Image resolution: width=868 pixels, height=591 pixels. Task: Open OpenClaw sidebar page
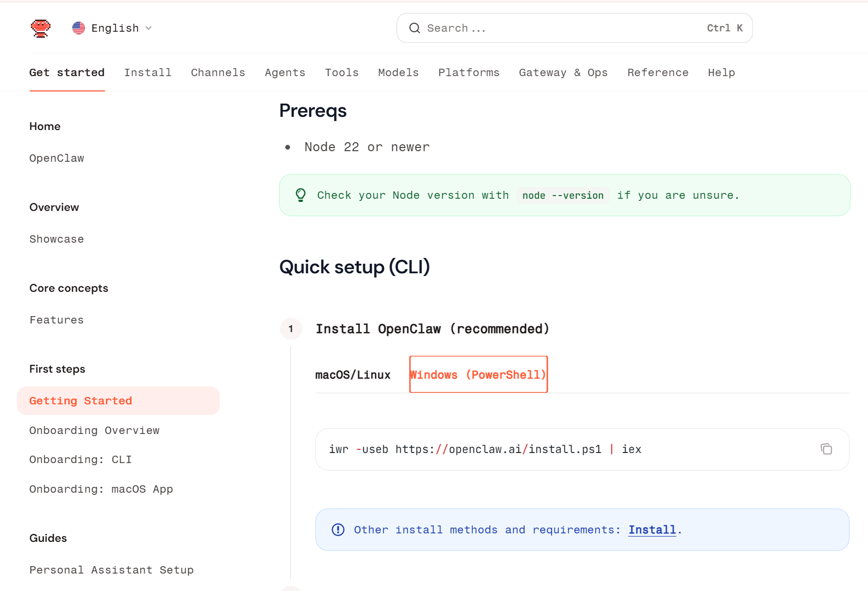[57, 158]
